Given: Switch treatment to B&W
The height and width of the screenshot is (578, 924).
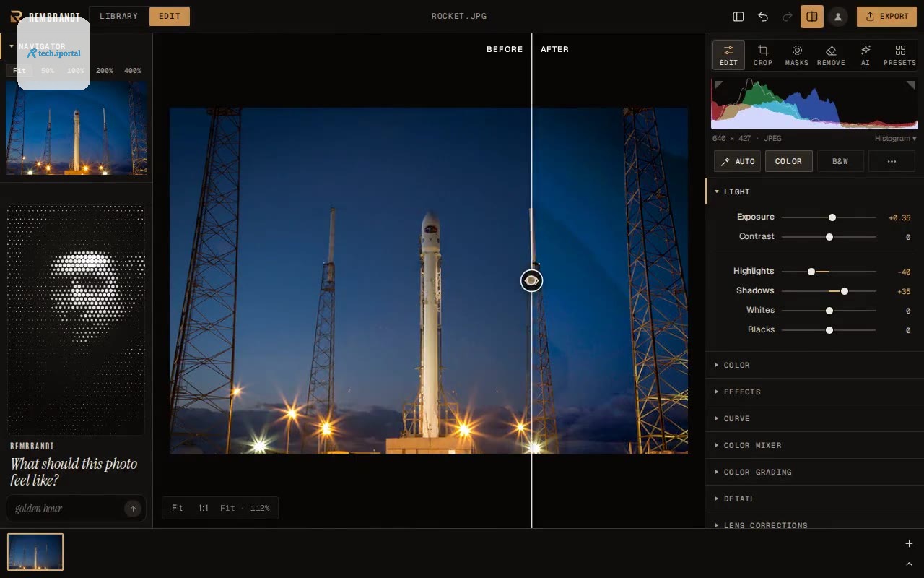Looking at the screenshot, I should tap(840, 161).
